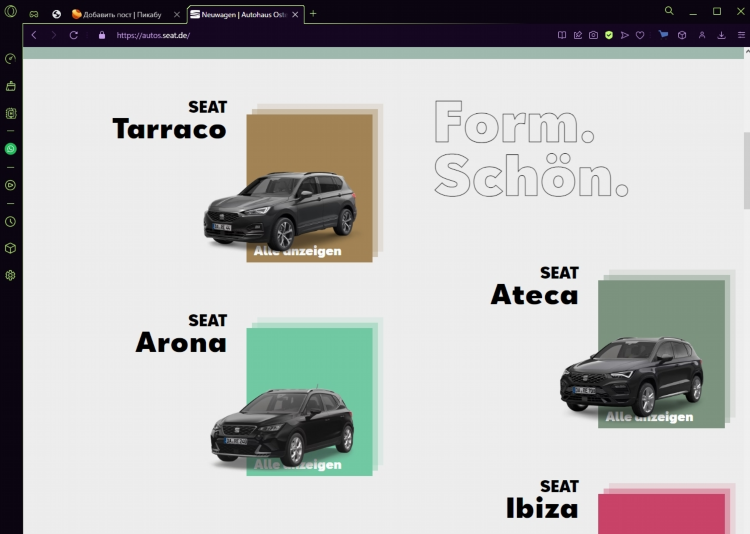
Task: Open Extensions cube in sidebar
Action: 11,248
